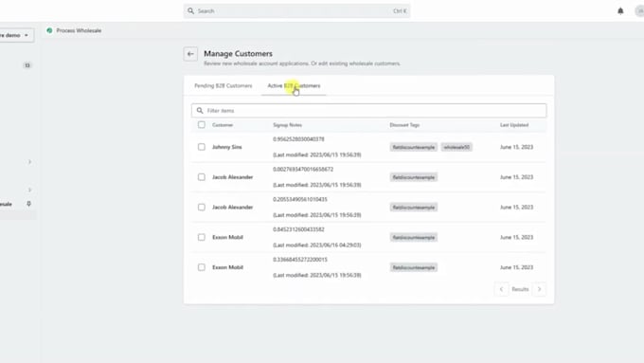Click the magnifier icon in the filter items field
The image size is (644, 363).
coord(200,111)
